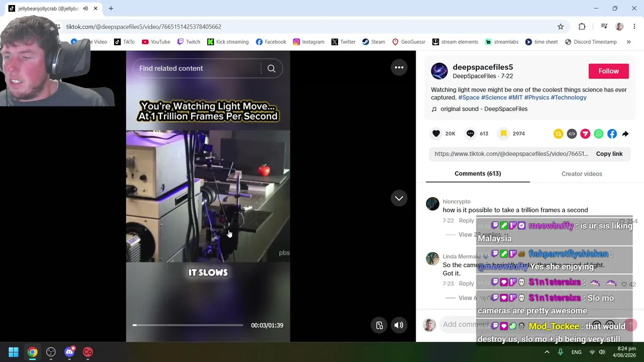Like the video with the heart icon
The image size is (644, 362).
(x=436, y=133)
